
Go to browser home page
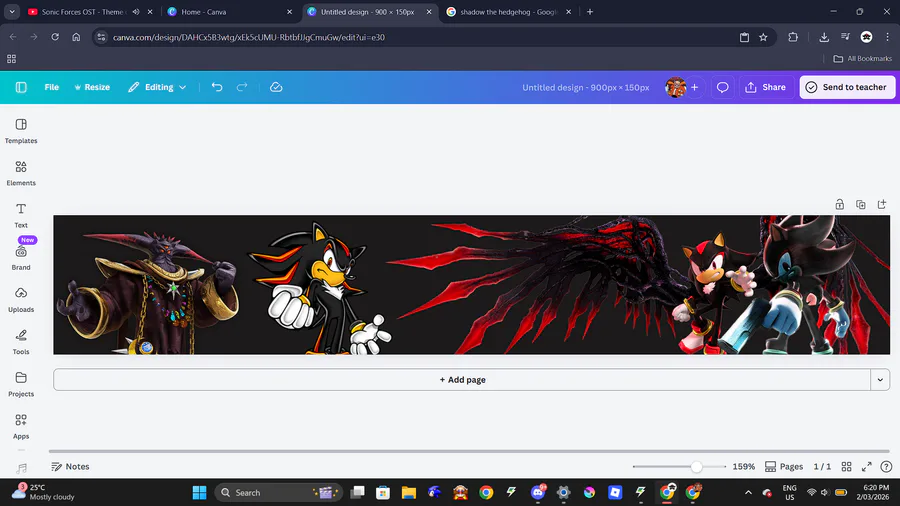(76, 37)
